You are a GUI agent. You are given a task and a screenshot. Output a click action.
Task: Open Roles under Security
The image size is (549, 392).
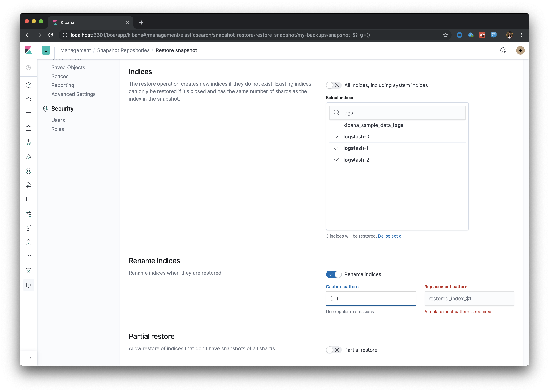(x=57, y=129)
